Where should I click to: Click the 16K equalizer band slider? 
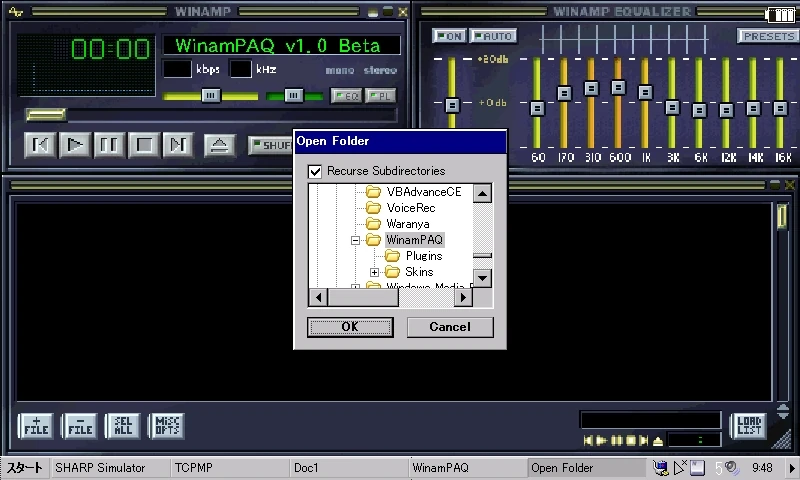coord(780,108)
